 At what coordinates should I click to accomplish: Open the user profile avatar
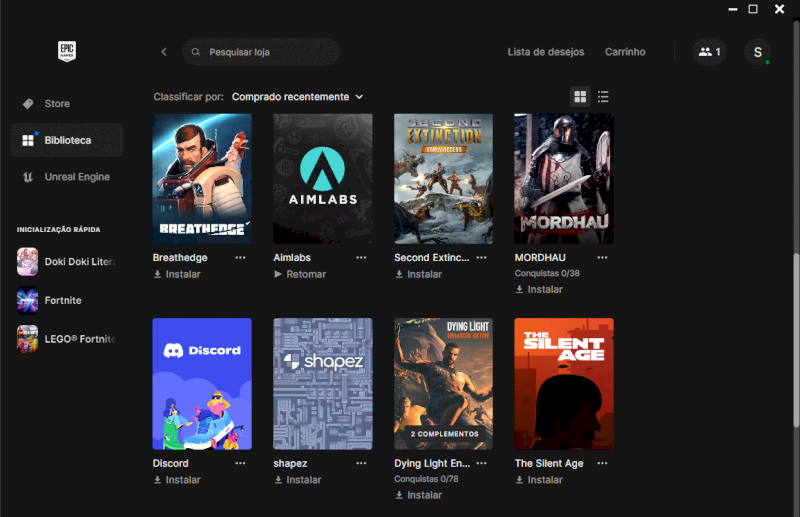[x=757, y=52]
